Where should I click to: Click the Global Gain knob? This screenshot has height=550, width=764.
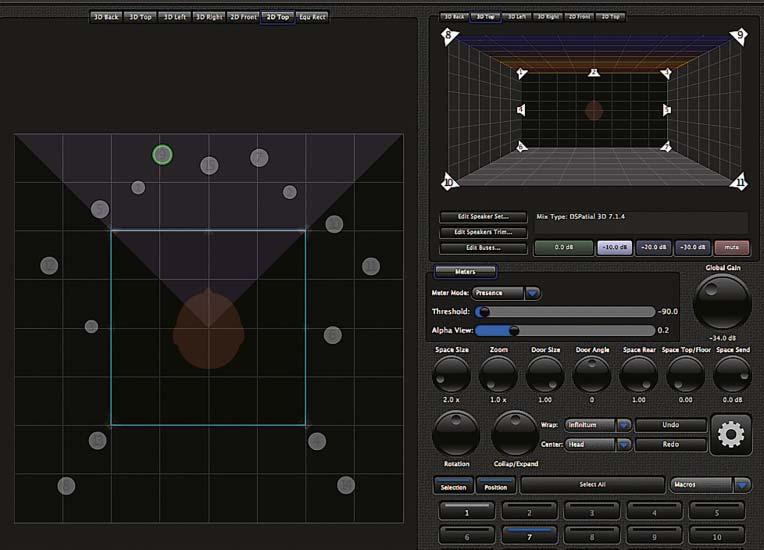click(x=722, y=301)
